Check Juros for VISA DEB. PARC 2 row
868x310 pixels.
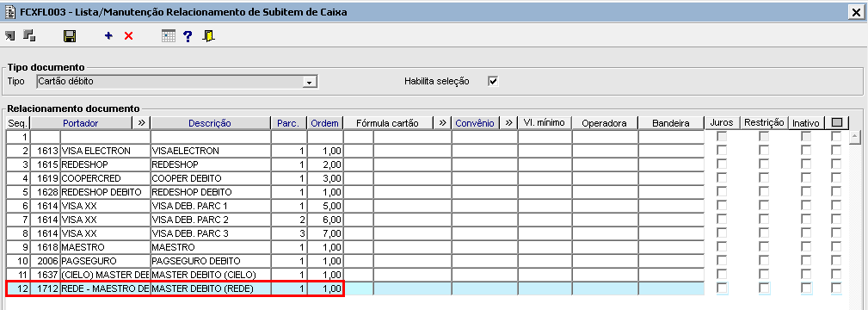[x=722, y=219]
